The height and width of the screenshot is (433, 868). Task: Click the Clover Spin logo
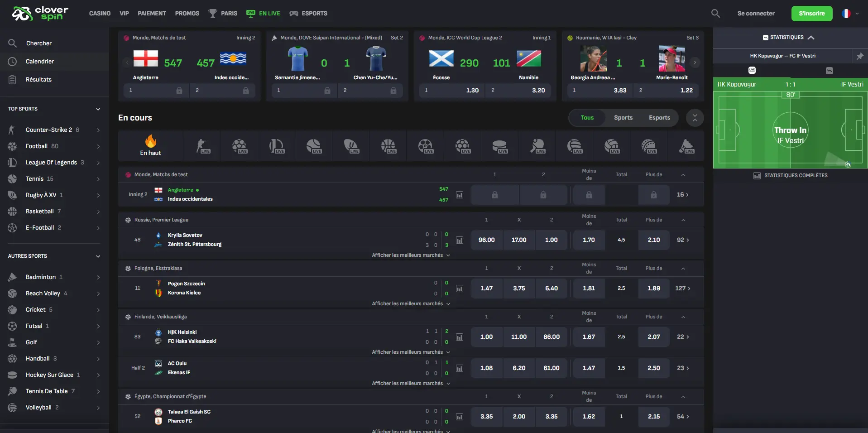pos(40,13)
